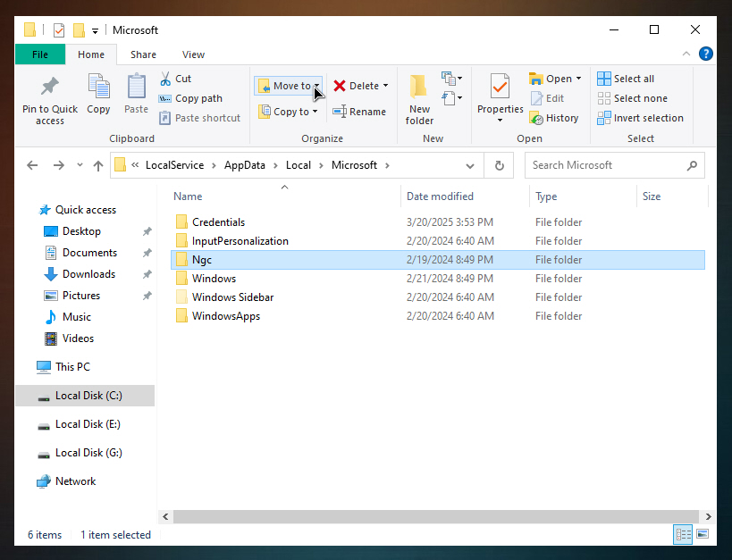Open Explorer help question mark
732x560 pixels.
[x=705, y=54]
